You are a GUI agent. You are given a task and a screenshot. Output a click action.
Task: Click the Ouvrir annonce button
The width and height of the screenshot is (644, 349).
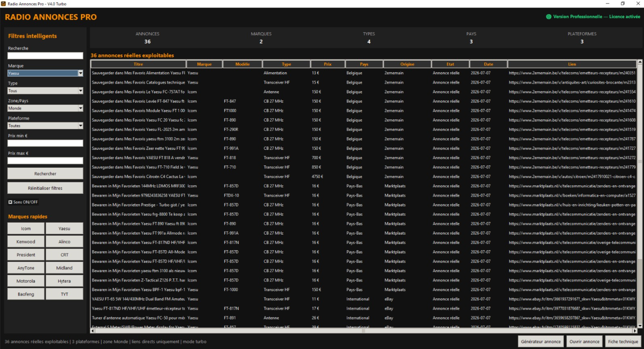click(x=584, y=342)
